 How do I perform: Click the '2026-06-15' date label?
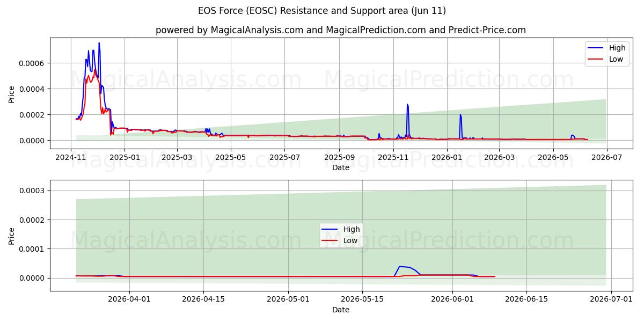526,299
